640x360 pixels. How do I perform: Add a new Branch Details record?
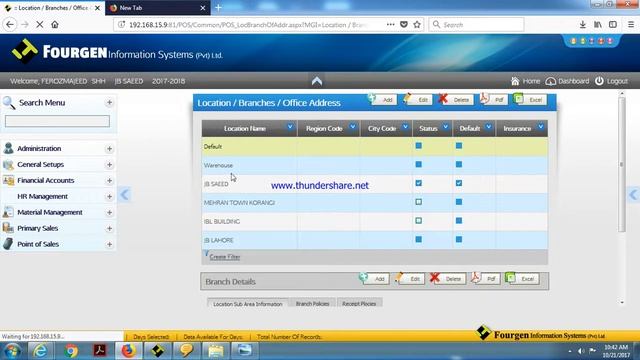[x=374, y=279]
